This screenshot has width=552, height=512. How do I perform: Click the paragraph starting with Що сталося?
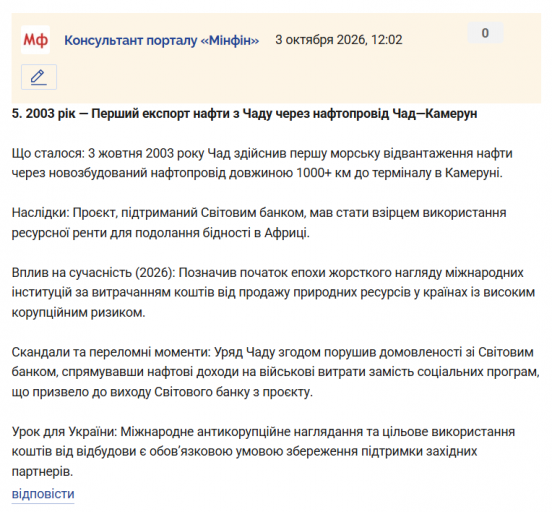262,163
